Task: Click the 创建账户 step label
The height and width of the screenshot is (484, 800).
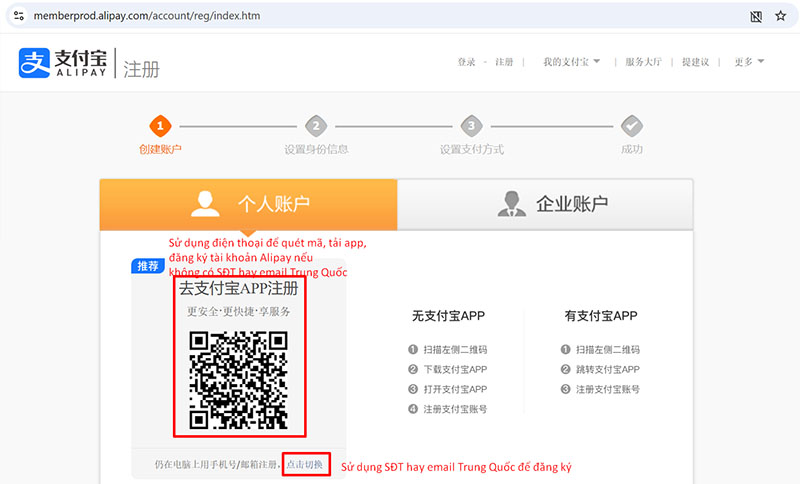Action: (160, 149)
